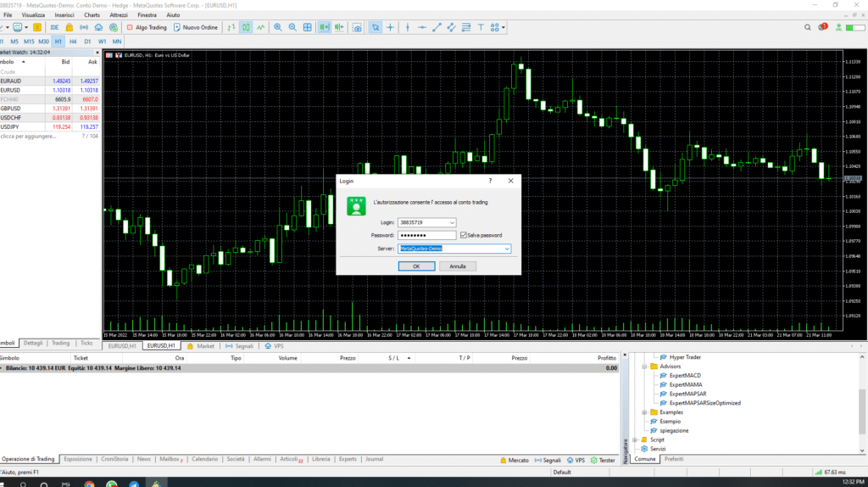
Task: Switch timeframe to MN
Action: (117, 42)
